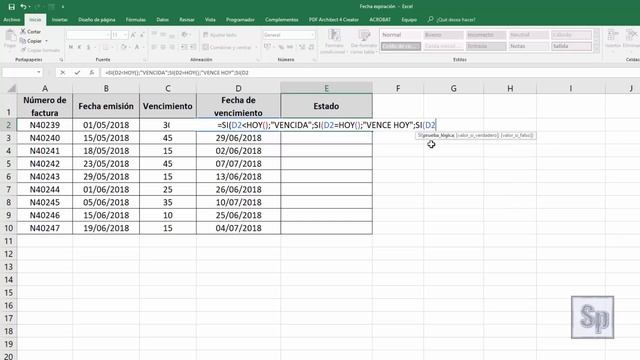Increase decimal places
Viewport: 640px width, 360px height.
(x=302, y=47)
